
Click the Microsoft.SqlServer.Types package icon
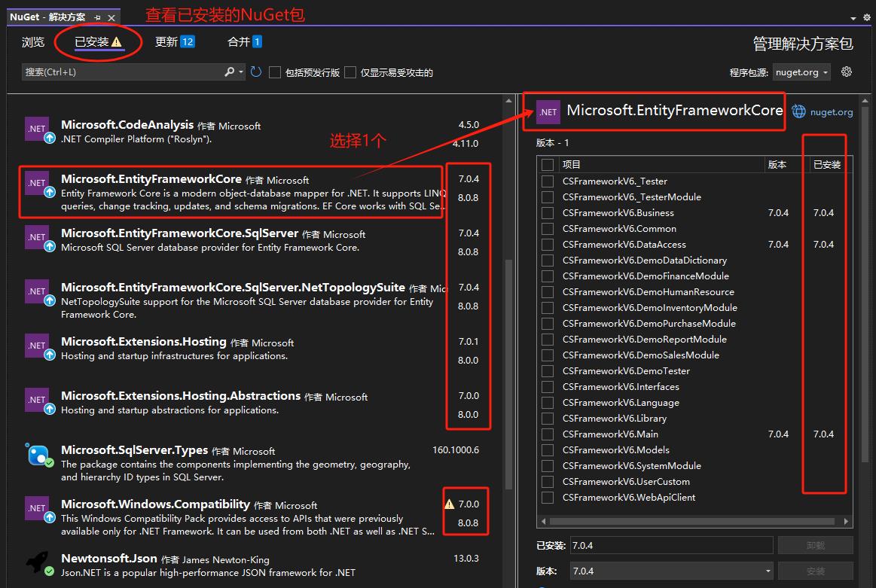tap(37, 454)
